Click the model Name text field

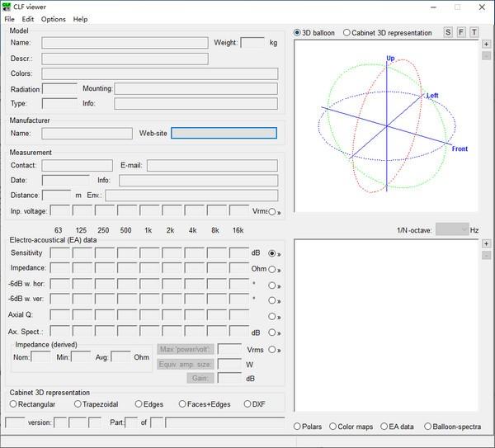(125, 43)
